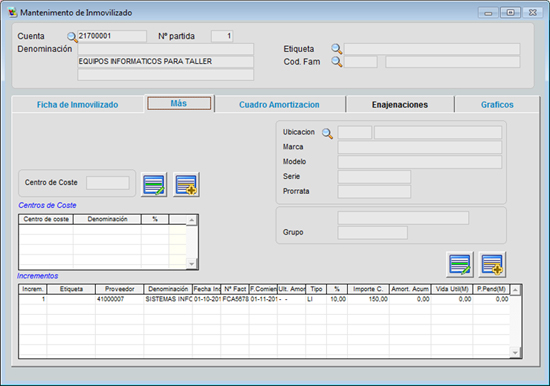The image size is (550, 386).
Task: Click the Proveedor column header
Action: click(x=120, y=289)
